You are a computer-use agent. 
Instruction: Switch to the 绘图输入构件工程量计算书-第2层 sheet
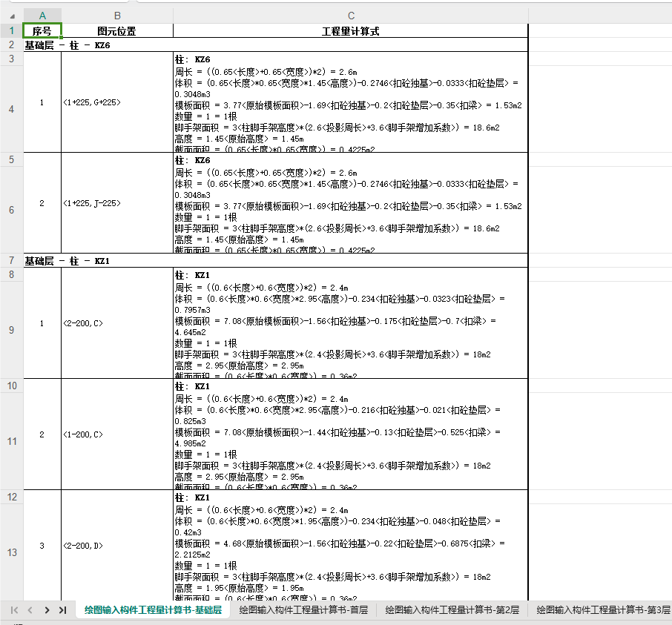tap(452, 610)
